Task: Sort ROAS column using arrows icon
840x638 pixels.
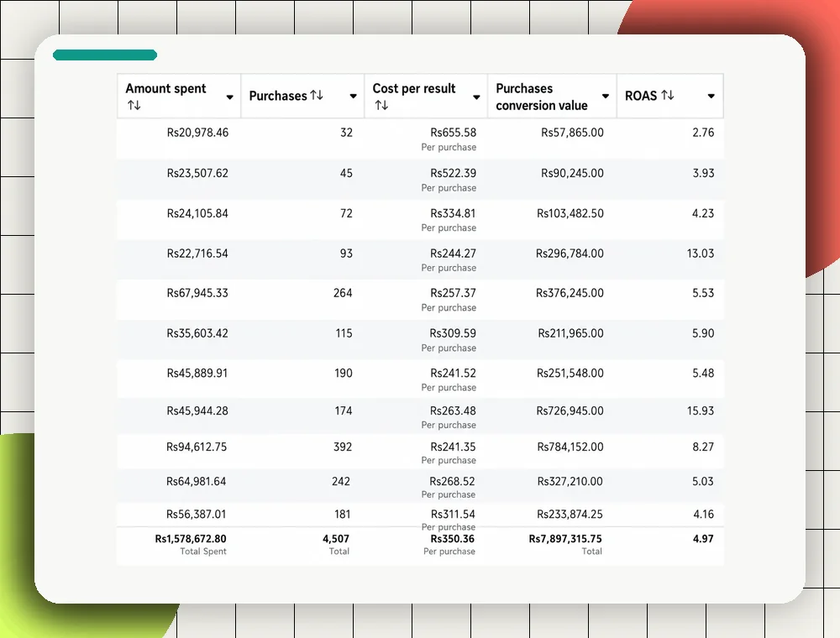Action: point(668,95)
